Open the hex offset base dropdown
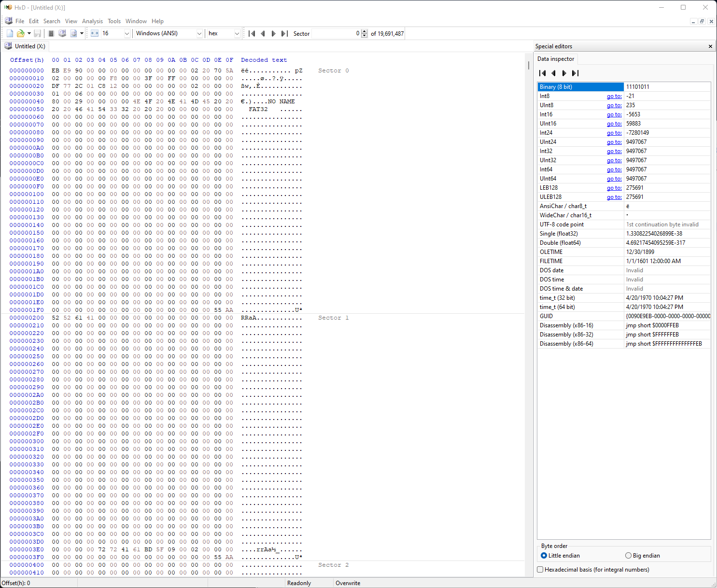 237,33
